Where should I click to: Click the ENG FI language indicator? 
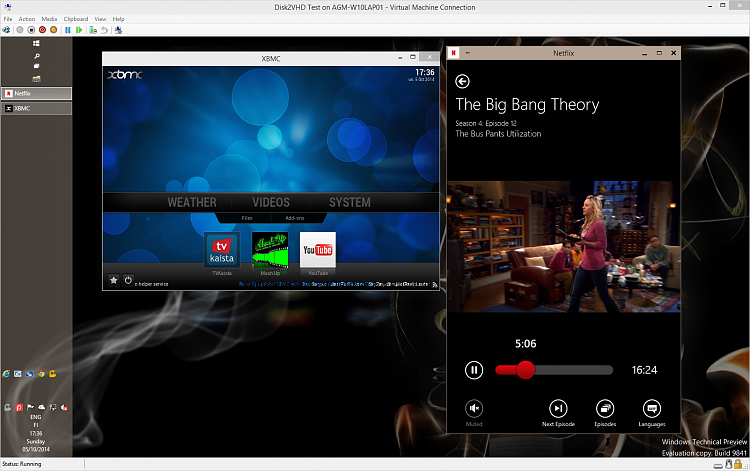36,421
